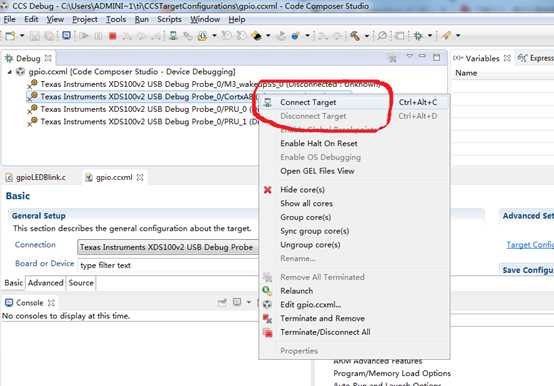554x386 pixels.
Task: Open the File menu
Action: click(x=10, y=19)
